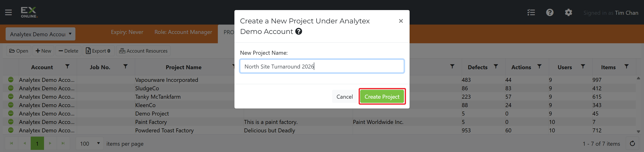Click the Delete toolbar button
The image size is (644, 152).
69,51
